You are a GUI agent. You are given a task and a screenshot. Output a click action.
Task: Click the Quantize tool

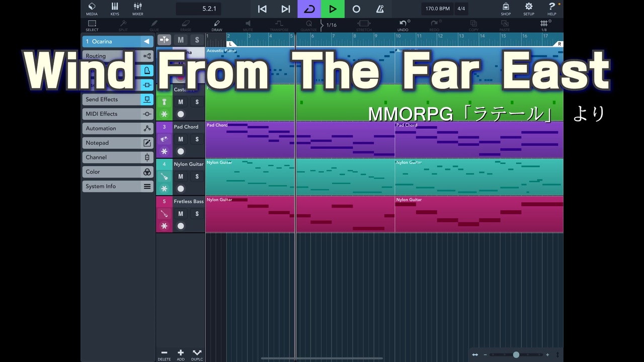coord(309,26)
